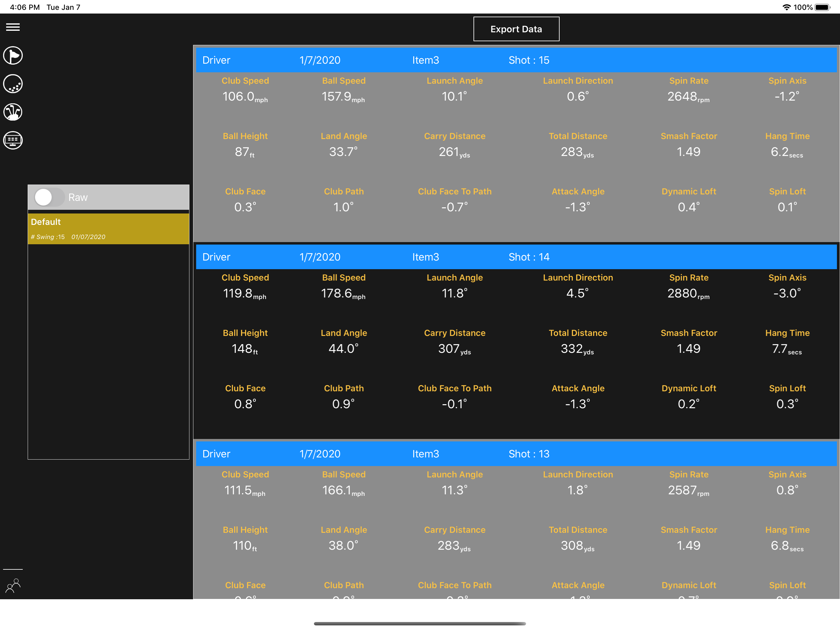Click the golf flag course icon
840x630 pixels.
coord(13,56)
